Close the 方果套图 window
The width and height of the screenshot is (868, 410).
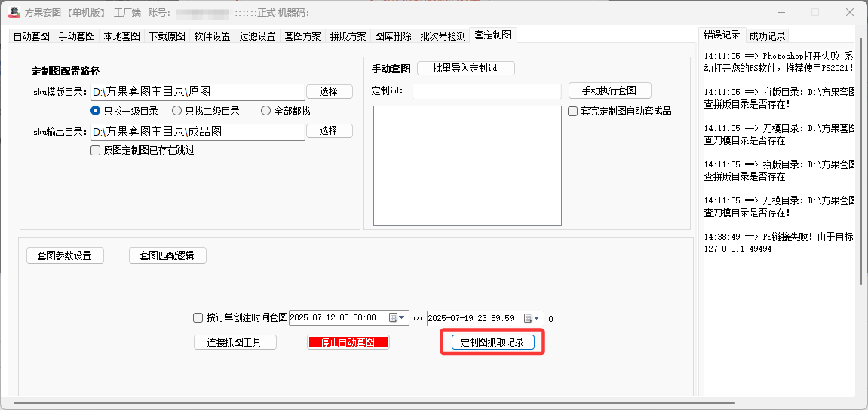click(x=849, y=12)
